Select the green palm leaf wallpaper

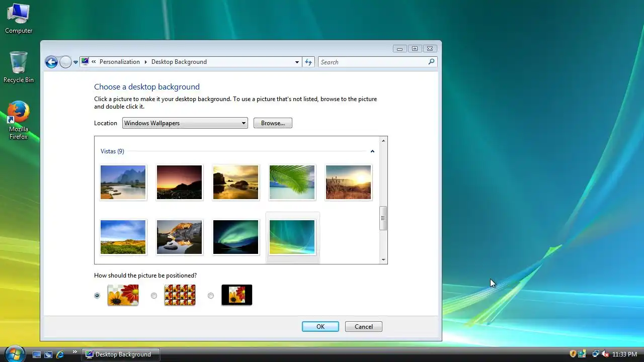point(292,183)
